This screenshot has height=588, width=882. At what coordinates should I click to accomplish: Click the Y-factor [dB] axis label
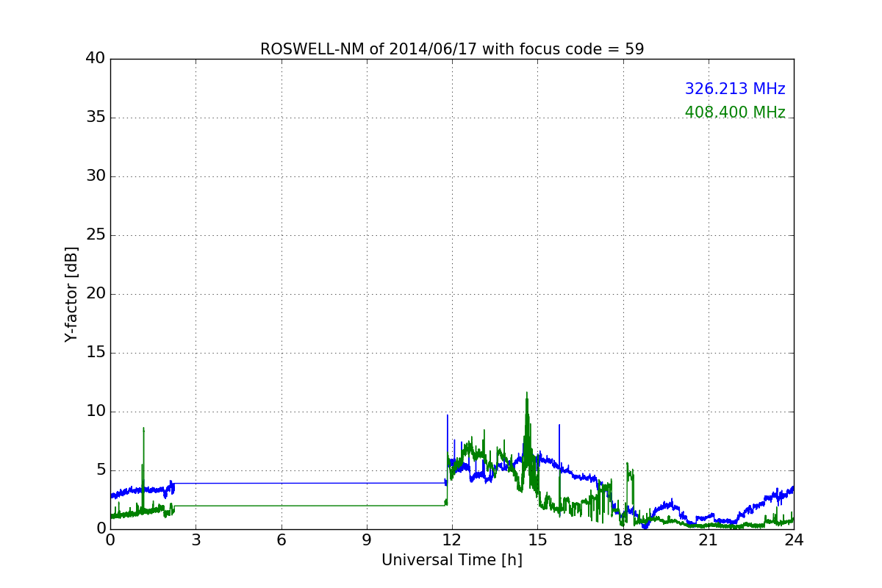point(71,294)
